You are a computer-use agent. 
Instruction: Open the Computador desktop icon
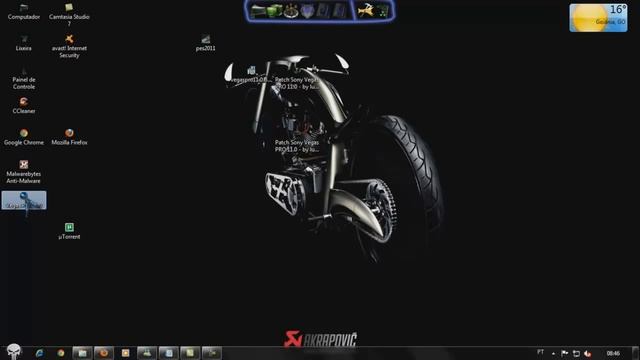24,11
